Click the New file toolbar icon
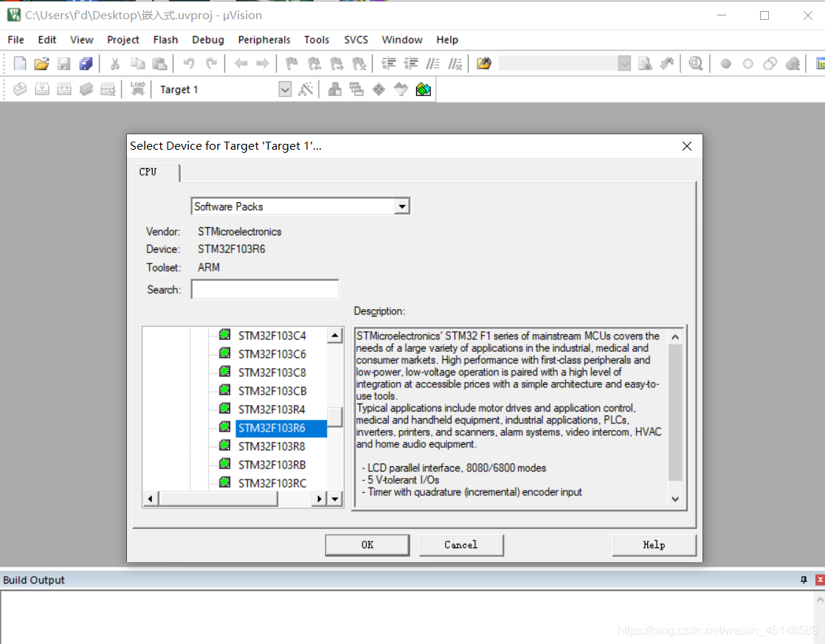This screenshot has width=825, height=644. 19,63
